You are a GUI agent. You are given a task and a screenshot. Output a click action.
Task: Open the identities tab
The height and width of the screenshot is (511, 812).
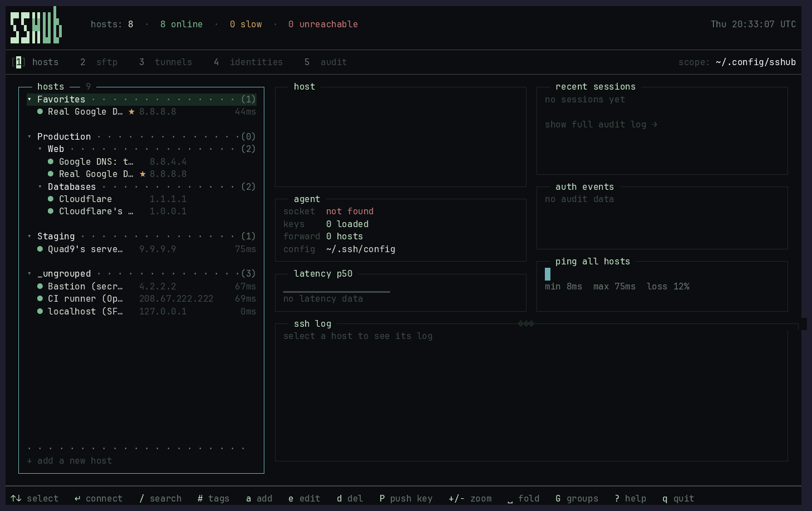[x=248, y=62]
